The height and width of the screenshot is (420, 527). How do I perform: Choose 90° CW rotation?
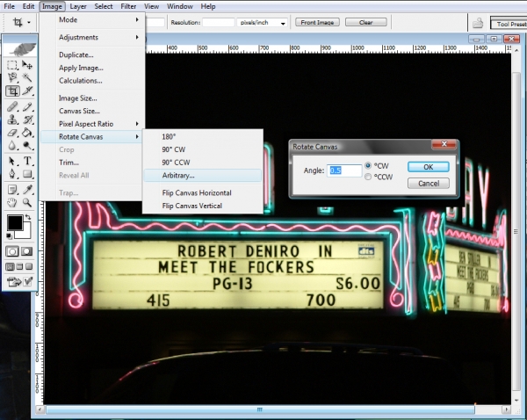(203, 149)
